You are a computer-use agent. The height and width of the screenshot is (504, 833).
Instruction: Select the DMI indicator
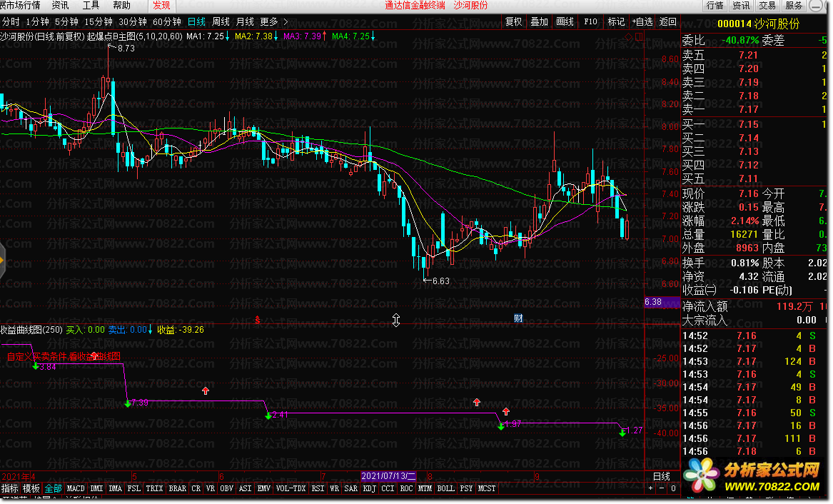(x=96, y=488)
